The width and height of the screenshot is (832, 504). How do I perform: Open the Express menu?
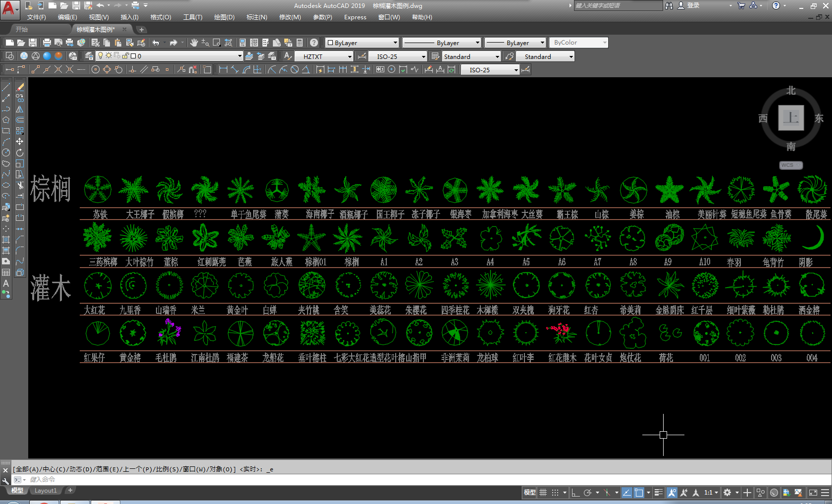(x=355, y=17)
